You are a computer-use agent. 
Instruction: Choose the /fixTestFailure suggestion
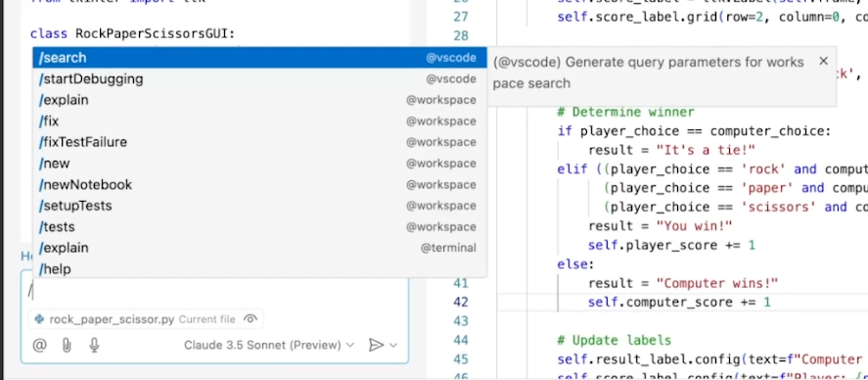coord(259,142)
